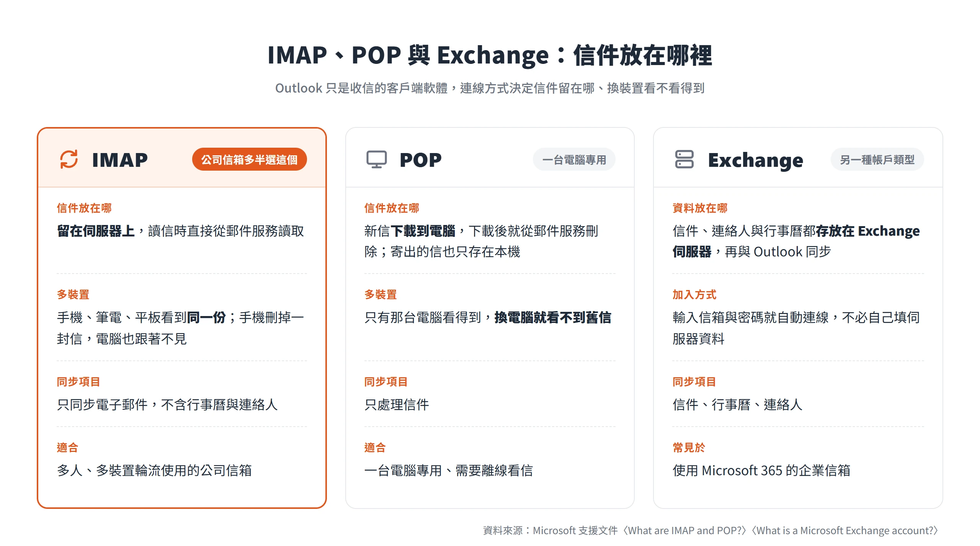Click the 另一種帳戶類型 badge

pyautogui.click(x=877, y=160)
